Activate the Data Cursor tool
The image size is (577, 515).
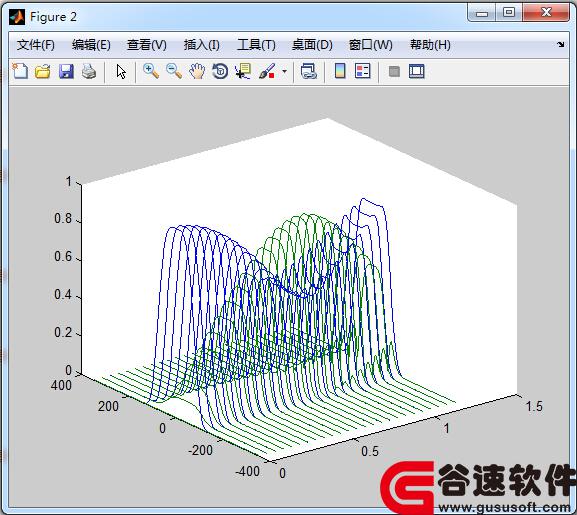point(243,71)
